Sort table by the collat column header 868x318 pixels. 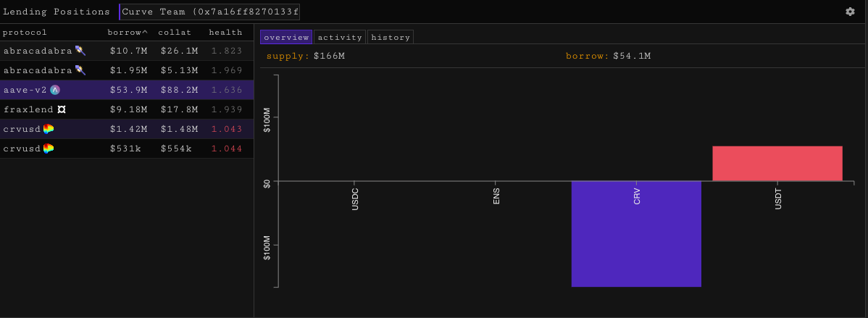coord(175,33)
